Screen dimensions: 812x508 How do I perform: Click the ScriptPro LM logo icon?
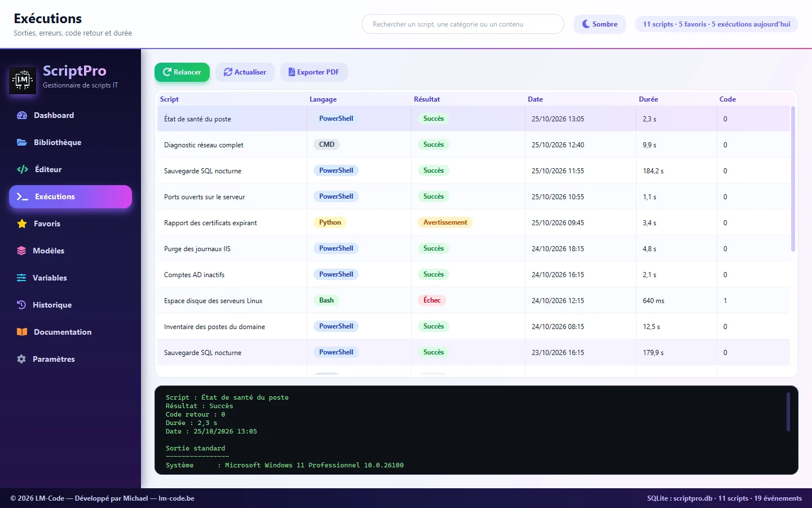[x=23, y=80]
